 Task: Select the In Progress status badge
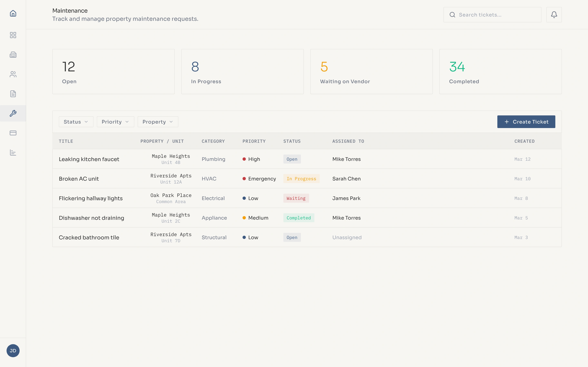tap(301, 179)
